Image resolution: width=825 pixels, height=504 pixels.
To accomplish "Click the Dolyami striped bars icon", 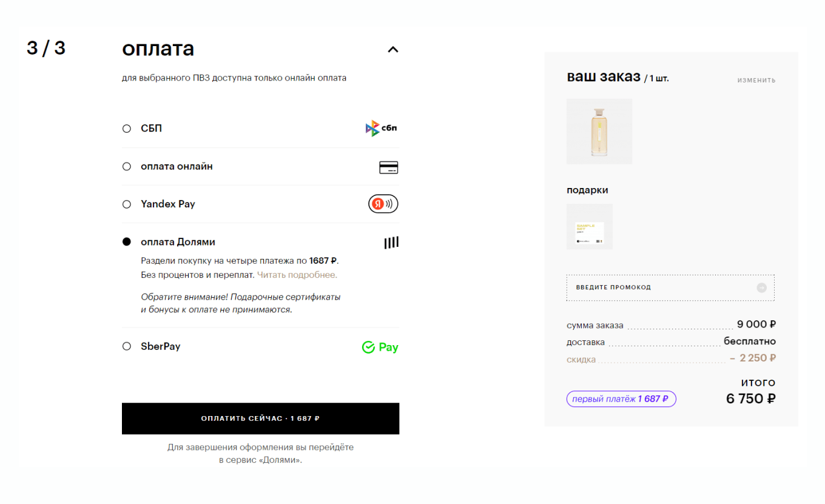I will tap(391, 243).
